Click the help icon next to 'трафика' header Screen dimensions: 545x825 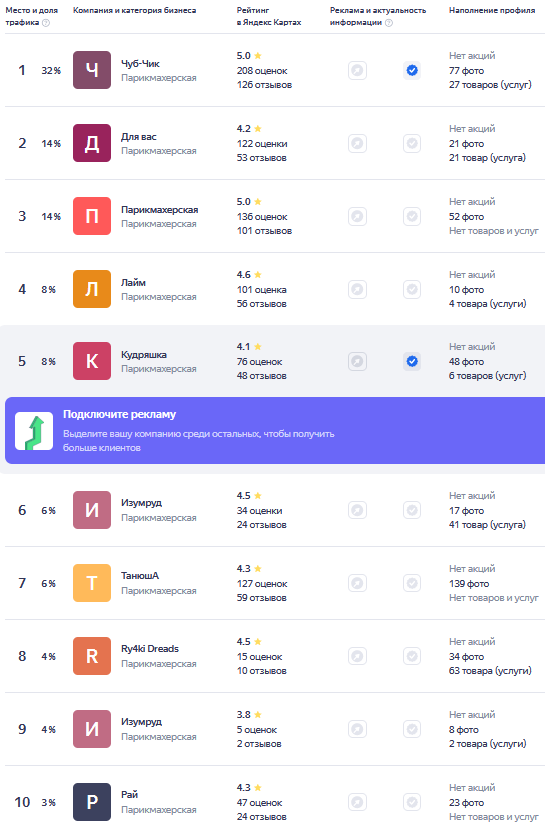pyautogui.click(x=46, y=23)
